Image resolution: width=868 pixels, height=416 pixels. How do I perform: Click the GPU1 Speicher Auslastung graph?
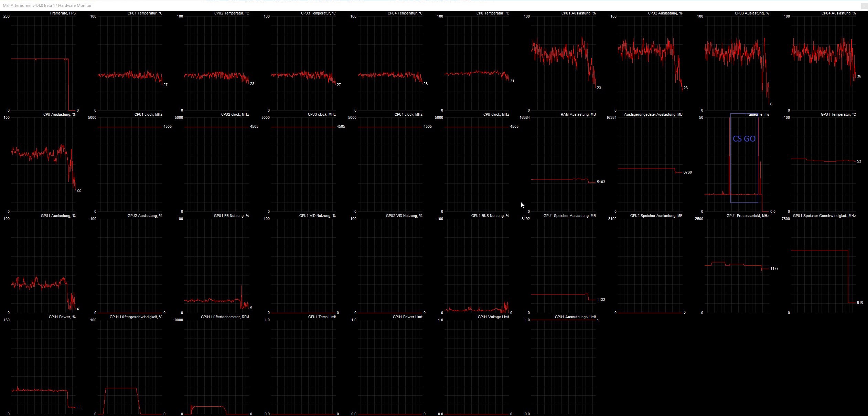[564, 266]
